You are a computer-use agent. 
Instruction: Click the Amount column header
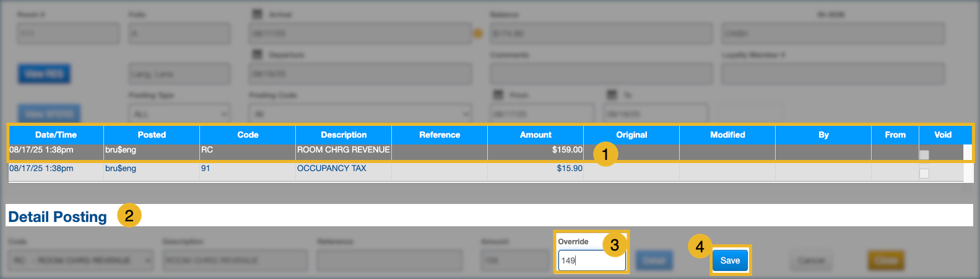[x=536, y=135]
